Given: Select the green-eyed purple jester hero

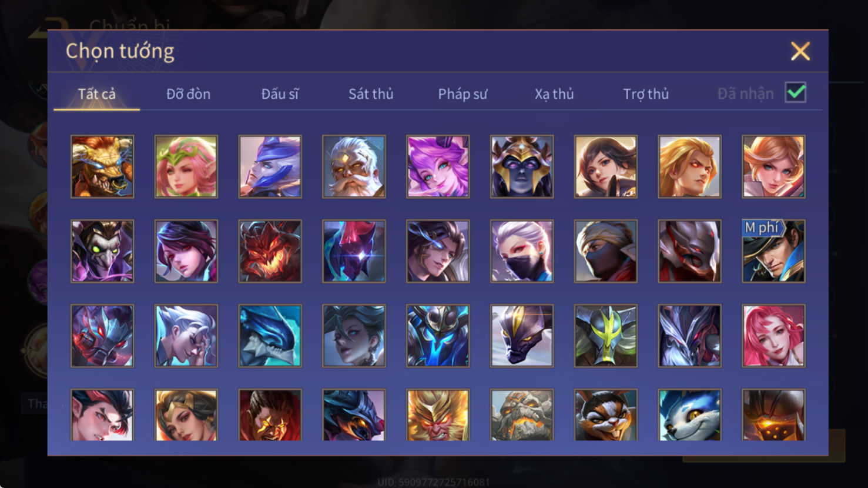Looking at the screenshot, I should (102, 251).
